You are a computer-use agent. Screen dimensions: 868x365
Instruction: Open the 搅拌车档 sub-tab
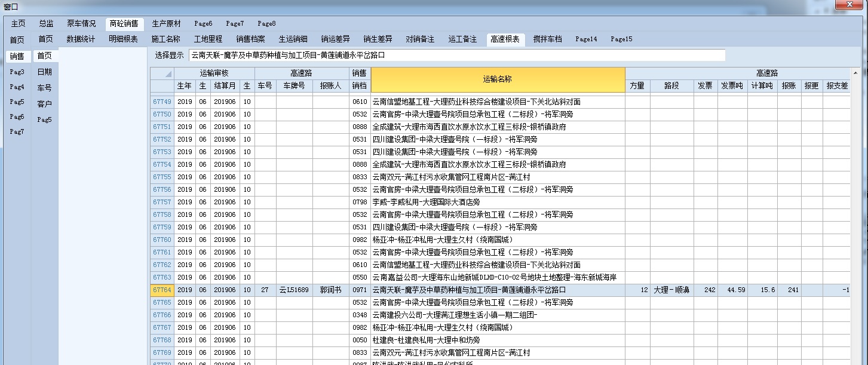point(547,39)
